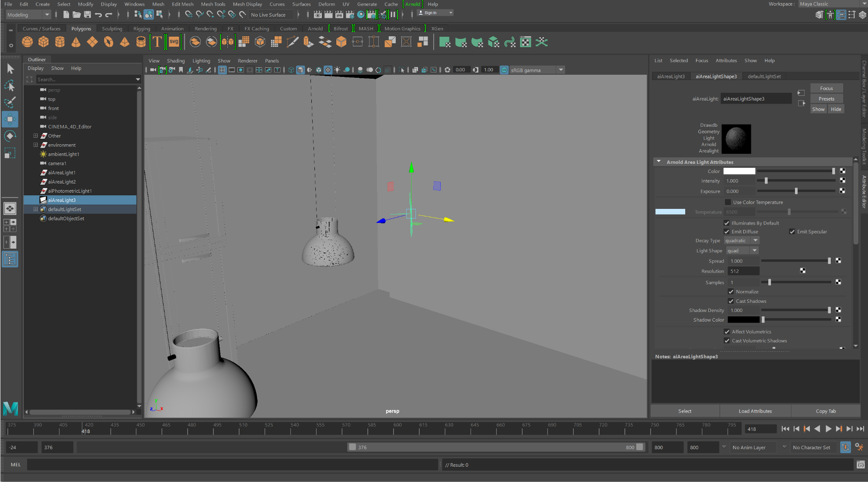Play the timeline forwards

(x=828, y=429)
